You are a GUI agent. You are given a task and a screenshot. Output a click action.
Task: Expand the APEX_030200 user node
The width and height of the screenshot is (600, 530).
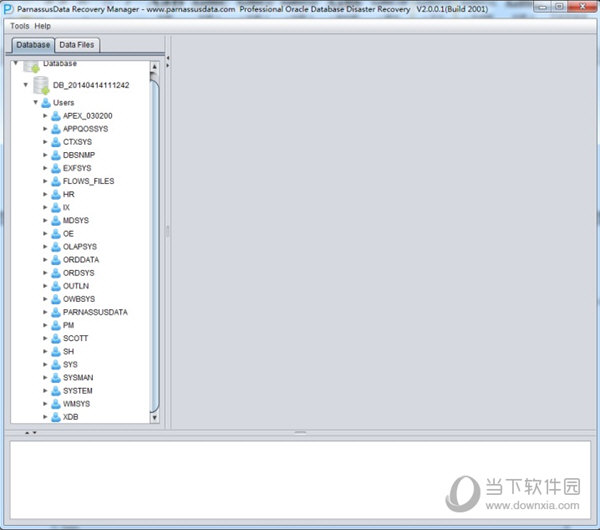[x=45, y=116]
